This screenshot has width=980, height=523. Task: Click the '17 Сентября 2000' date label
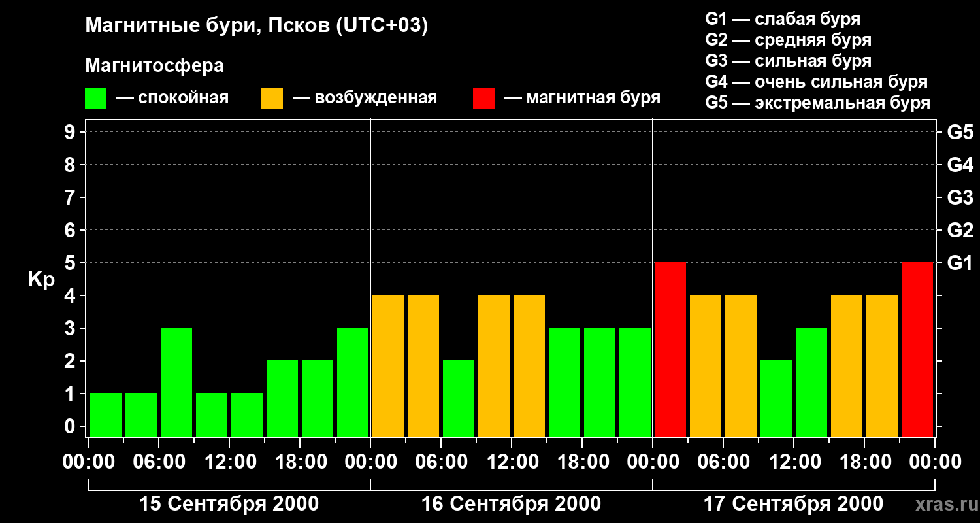click(794, 504)
